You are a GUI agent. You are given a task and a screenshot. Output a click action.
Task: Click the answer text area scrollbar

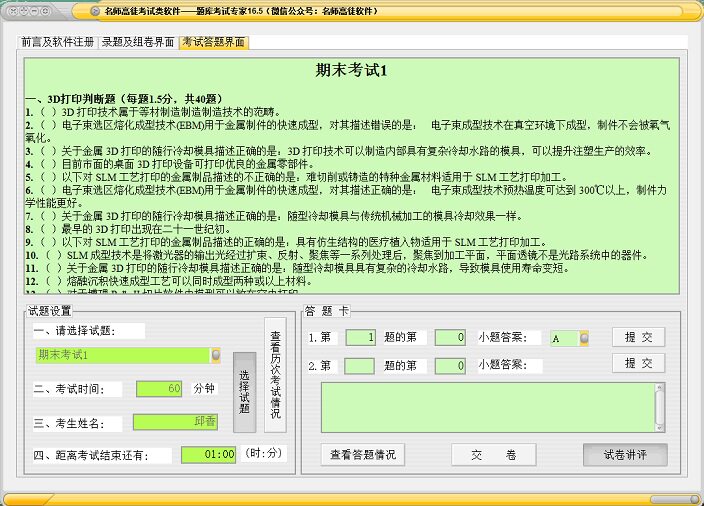[660, 408]
